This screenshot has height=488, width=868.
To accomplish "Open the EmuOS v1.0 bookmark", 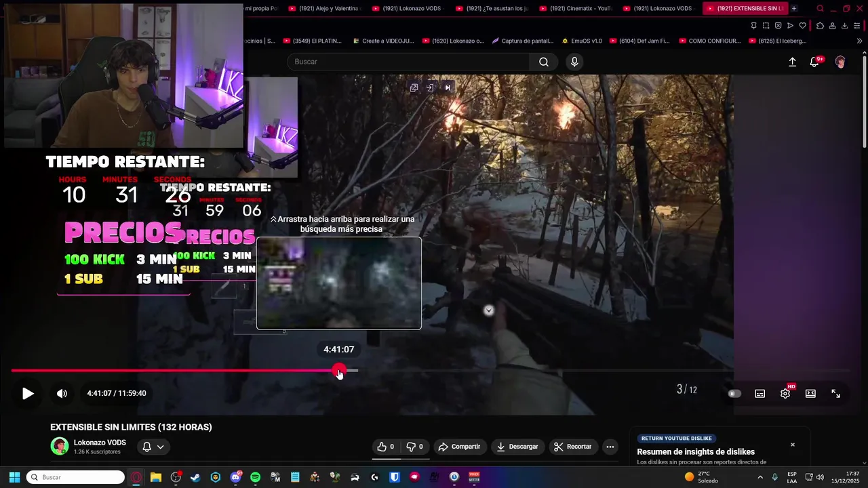I will point(582,41).
